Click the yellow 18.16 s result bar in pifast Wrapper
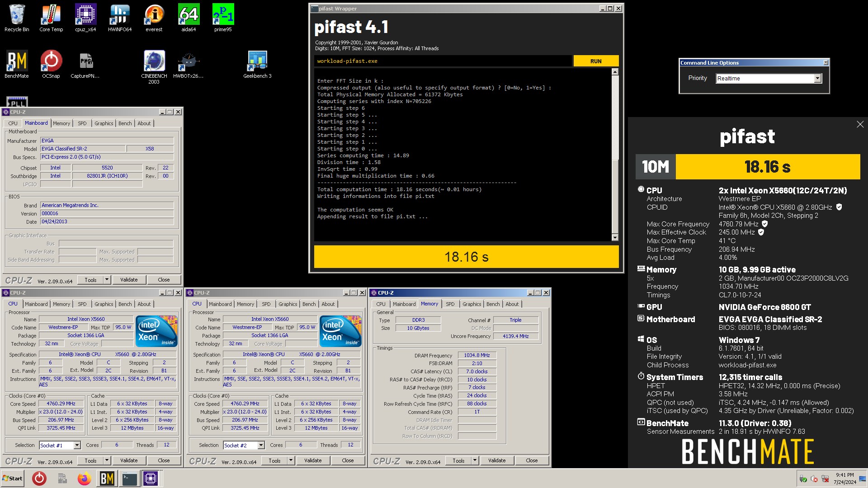 (466, 257)
